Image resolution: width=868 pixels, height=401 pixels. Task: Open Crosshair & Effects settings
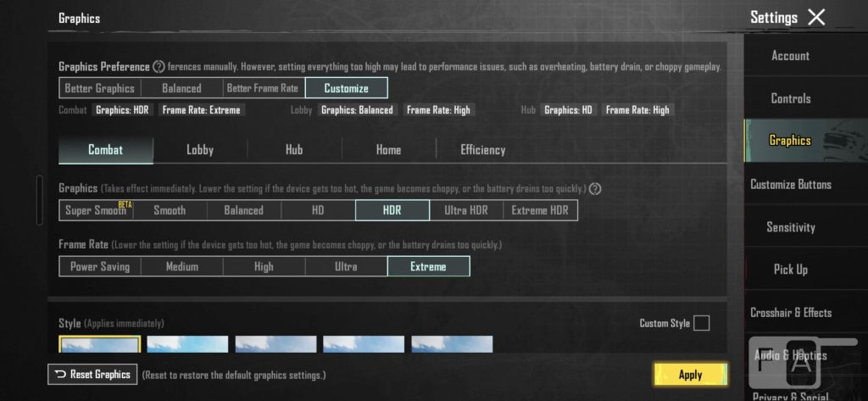pyautogui.click(x=790, y=313)
